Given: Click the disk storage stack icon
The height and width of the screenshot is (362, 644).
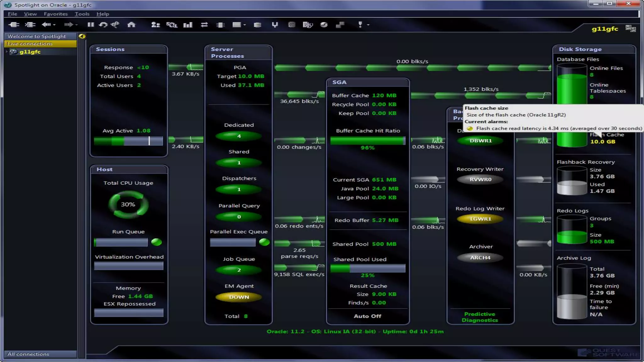Looking at the screenshot, I should (x=257, y=25).
